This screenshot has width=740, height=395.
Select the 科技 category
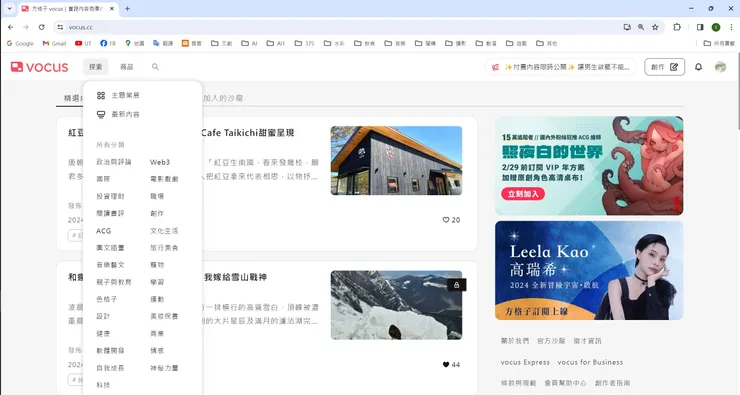point(103,385)
